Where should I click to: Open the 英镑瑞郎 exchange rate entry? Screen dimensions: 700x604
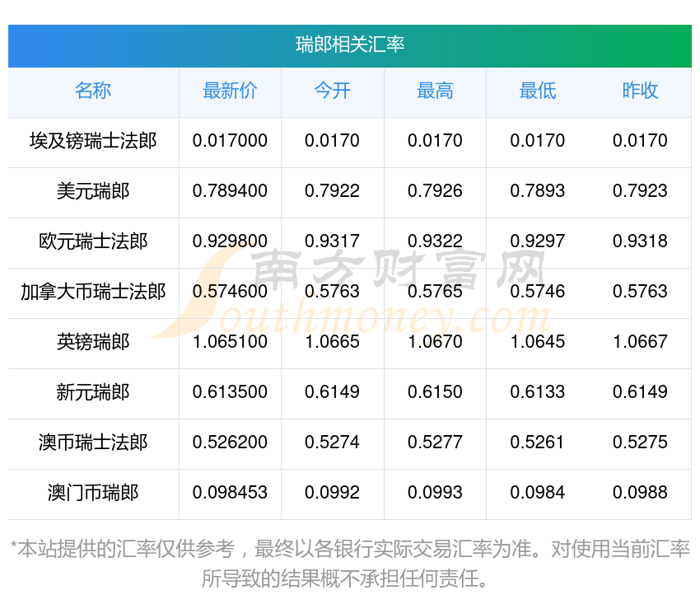coord(93,342)
